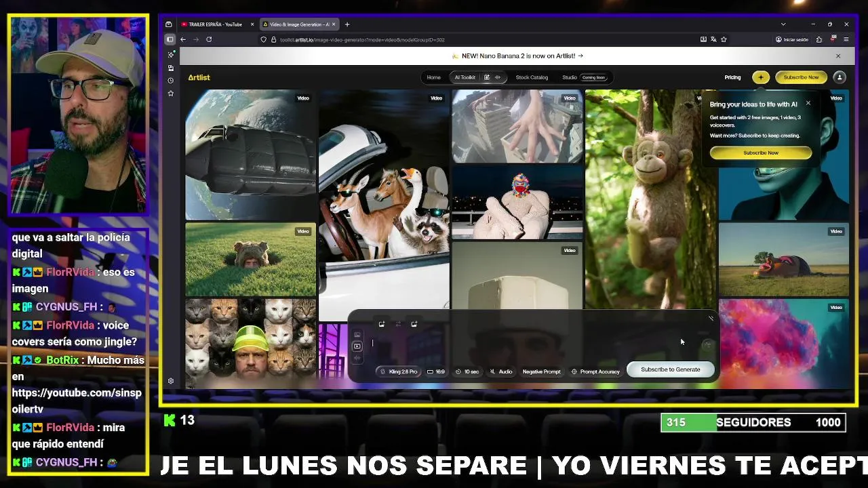This screenshot has width=868, height=488.
Task: Open the 16:9 aspect ratio dropdown
Action: tap(436, 371)
